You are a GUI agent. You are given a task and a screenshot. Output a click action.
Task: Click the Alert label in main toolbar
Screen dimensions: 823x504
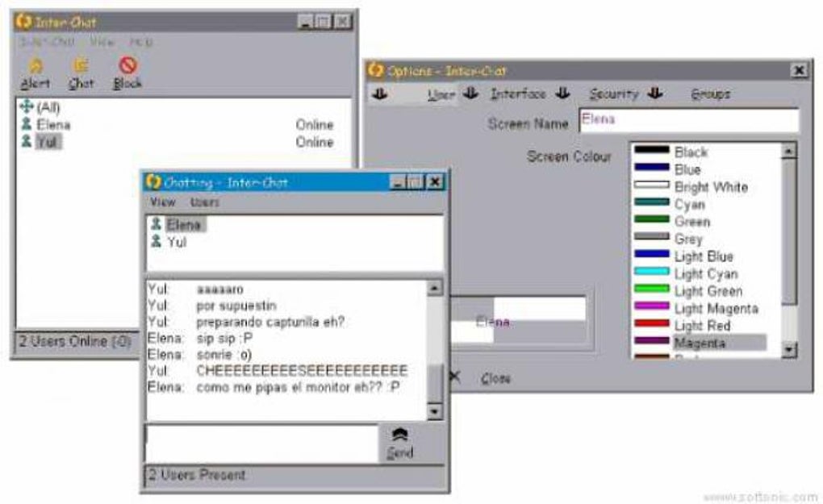click(36, 83)
